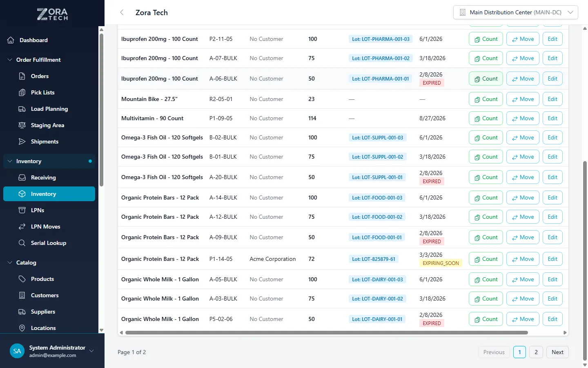Viewport: 588px width, 368px height.
Task: Click Next in the pagination
Action: [x=557, y=352]
